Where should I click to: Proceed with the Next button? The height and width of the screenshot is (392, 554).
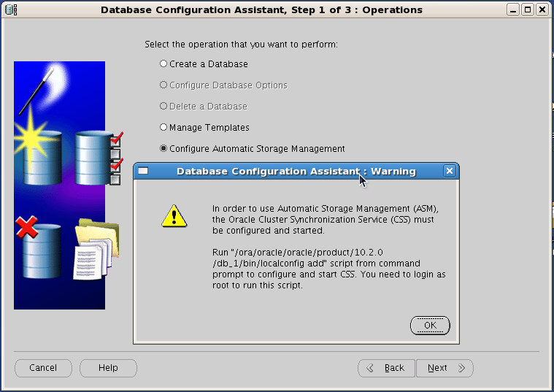point(445,369)
